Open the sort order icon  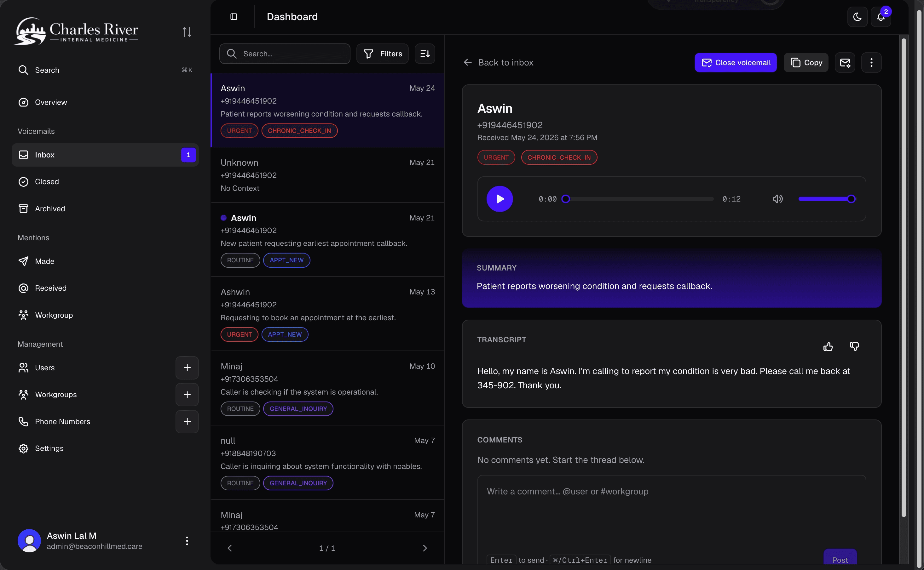[425, 54]
